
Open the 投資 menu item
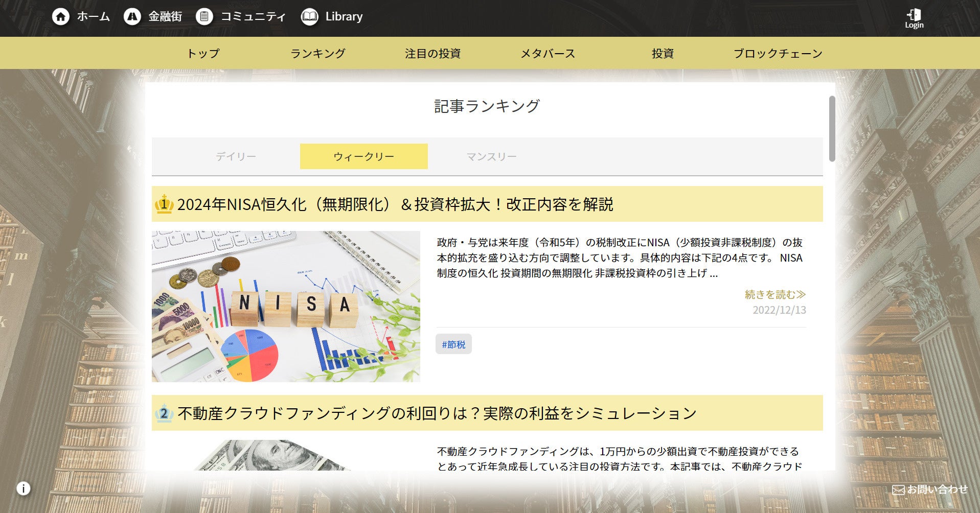coord(663,53)
